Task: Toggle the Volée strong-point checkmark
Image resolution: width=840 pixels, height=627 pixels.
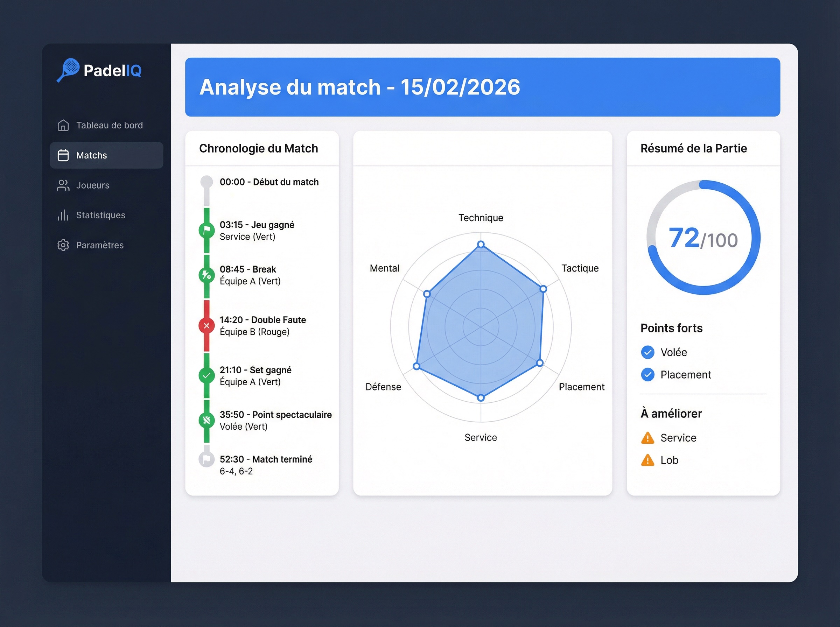Action: pos(647,352)
